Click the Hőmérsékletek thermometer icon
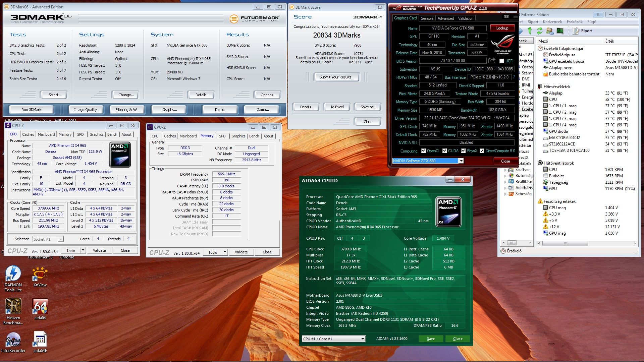This screenshot has width=644, height=362. click(540, 86)
